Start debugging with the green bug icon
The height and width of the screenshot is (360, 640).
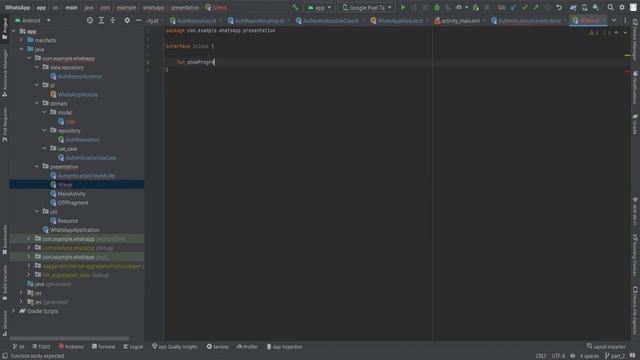[x=437, y=7]
